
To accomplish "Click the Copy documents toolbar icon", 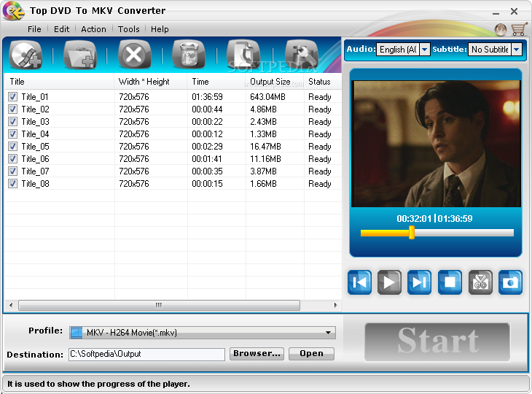I will point(243,55).
